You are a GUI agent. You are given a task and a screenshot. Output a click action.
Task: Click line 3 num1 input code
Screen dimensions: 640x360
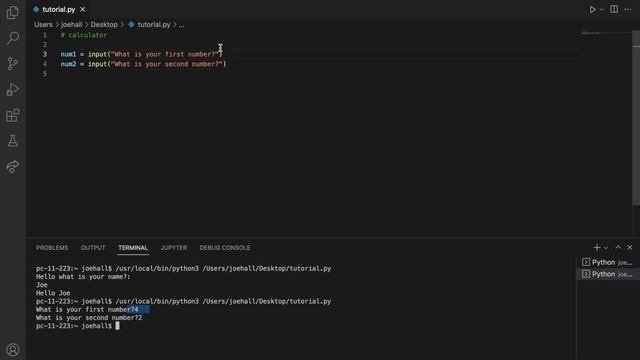141,54
